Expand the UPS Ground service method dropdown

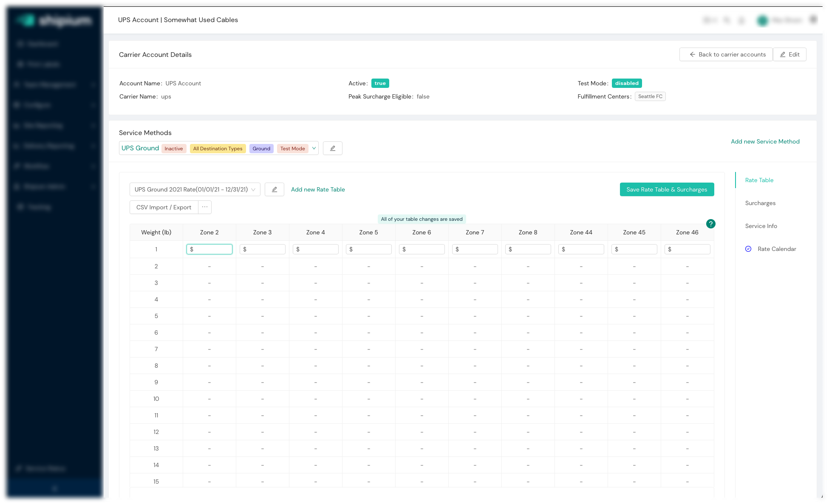pyautogui.click(x=314, y=148)
